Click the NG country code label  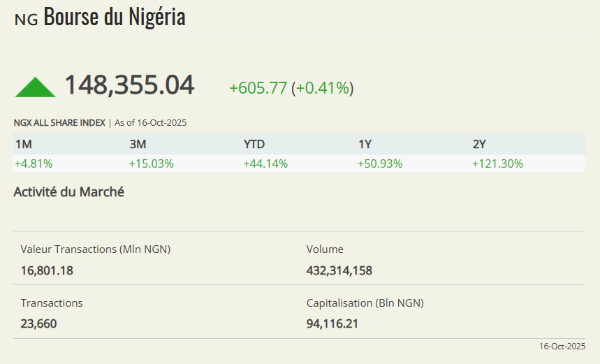tap(26, 20)
